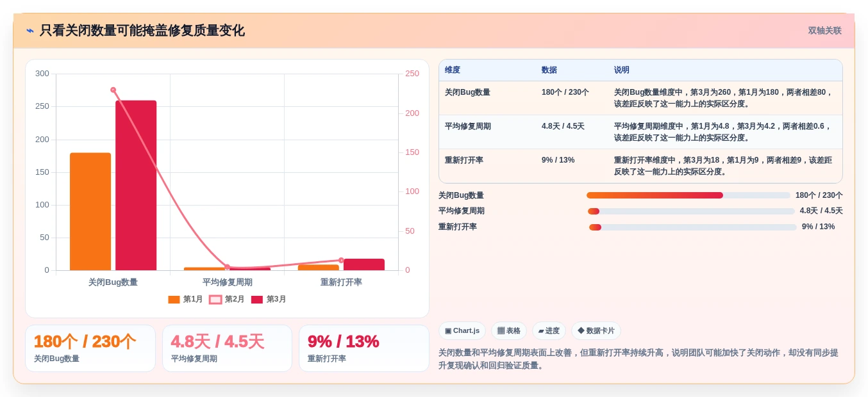Click table data cell 180个 / 230个
Image resolution: width=868 pixels, height=397 pixels.
565,92
